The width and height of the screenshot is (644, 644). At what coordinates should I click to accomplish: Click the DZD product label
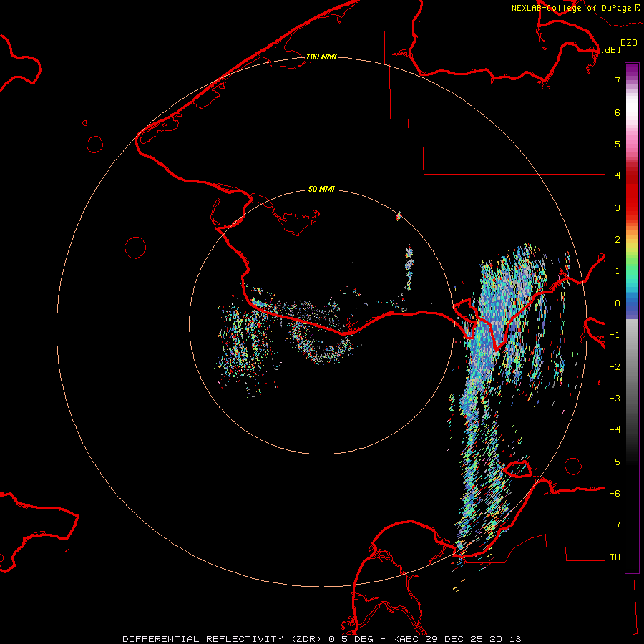629,43
